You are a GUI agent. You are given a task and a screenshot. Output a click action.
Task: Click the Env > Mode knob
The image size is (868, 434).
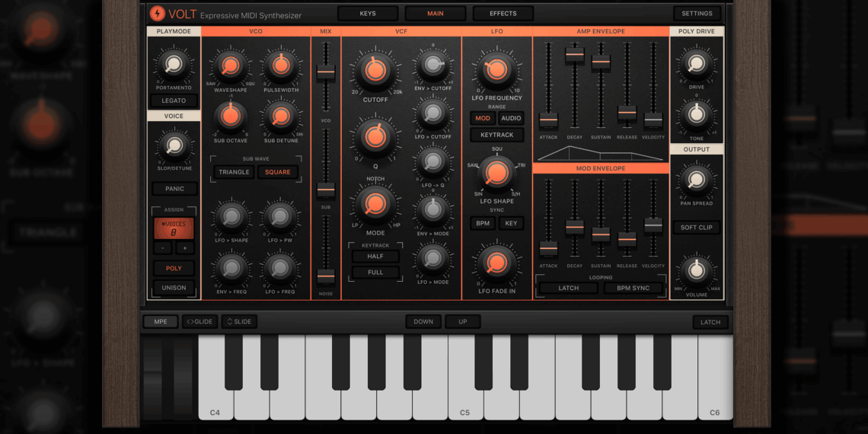tap(433, 210)
